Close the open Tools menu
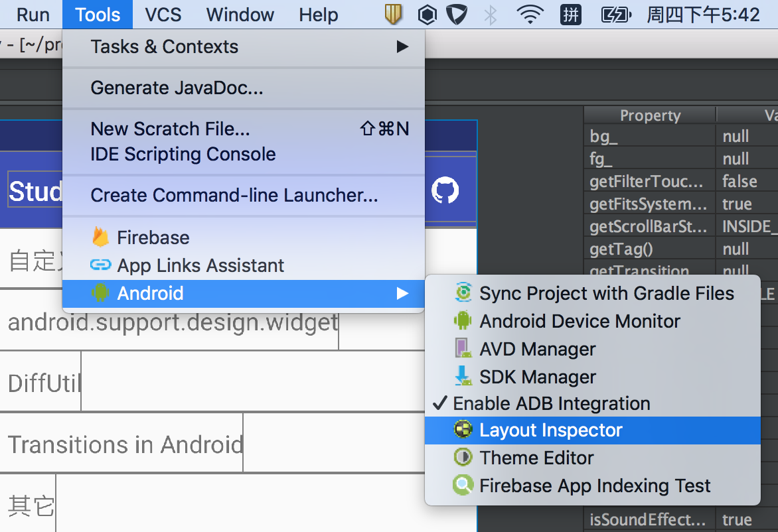 point(97,15)
